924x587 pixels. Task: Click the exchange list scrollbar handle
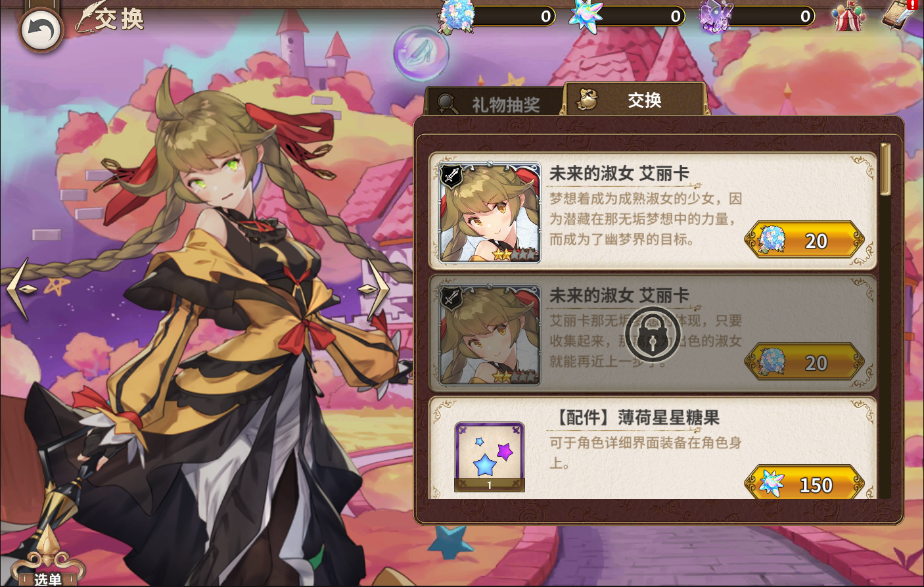coord(885,169)
